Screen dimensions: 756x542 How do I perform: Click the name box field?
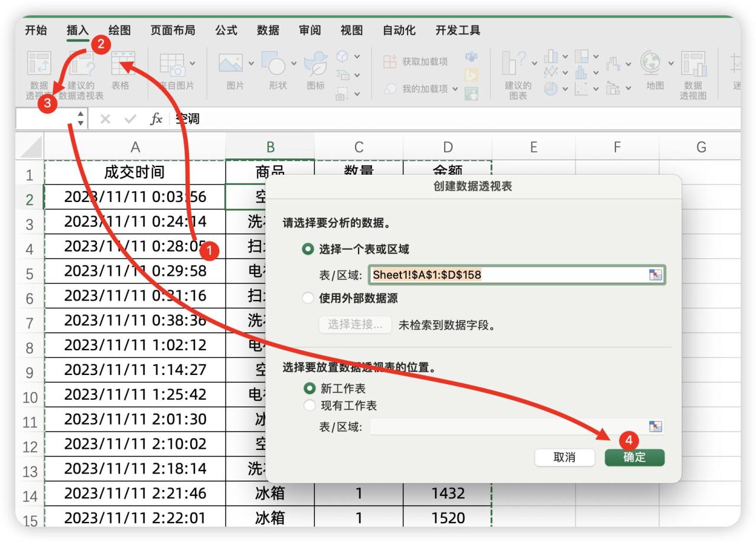[x=46, y=119]
